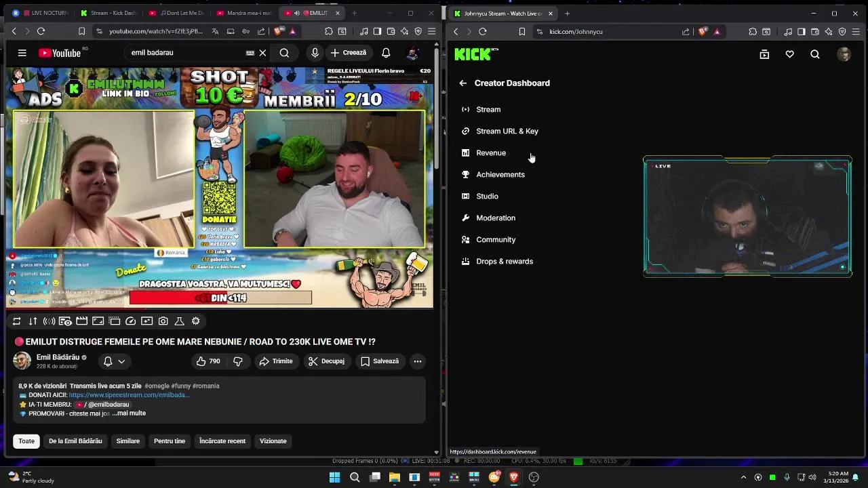Screen dimensions: 868x488
Task: Open Emil Bădărău channel name link
Action: [58, 357]
